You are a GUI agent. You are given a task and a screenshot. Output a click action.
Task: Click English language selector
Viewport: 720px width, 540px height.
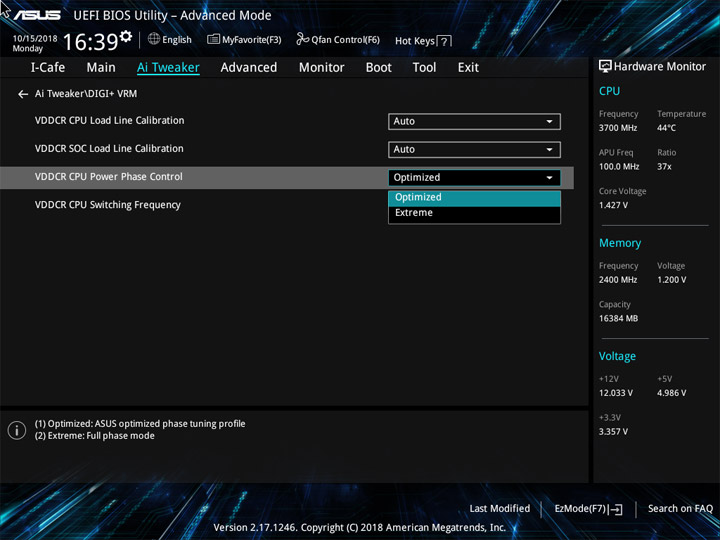(x=170, y=39)
